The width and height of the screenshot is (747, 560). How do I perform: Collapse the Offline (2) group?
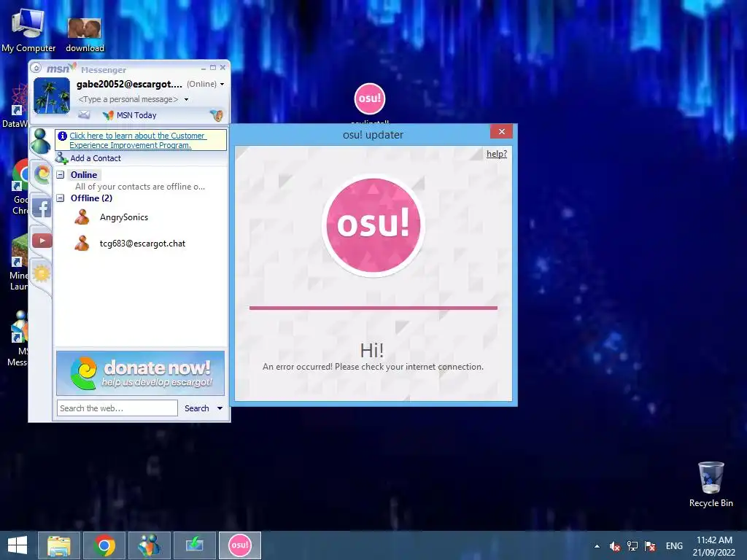[61, 198]
